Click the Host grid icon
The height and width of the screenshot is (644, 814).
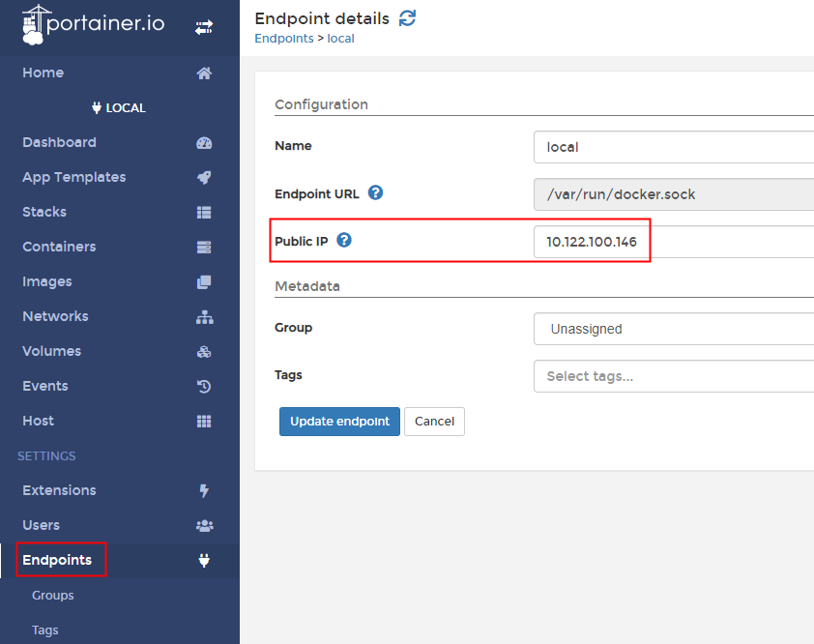pyautogui.click(x=204, y=421)
